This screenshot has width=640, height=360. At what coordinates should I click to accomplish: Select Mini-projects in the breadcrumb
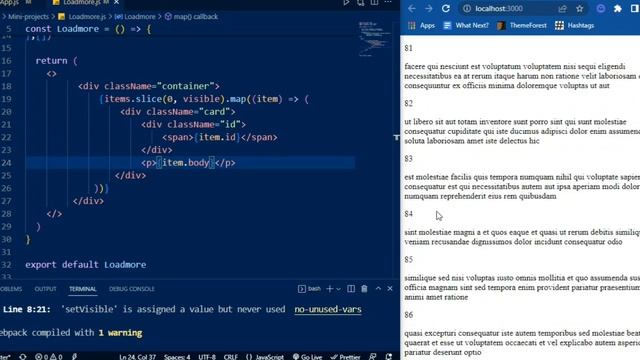tap(28, 17)
